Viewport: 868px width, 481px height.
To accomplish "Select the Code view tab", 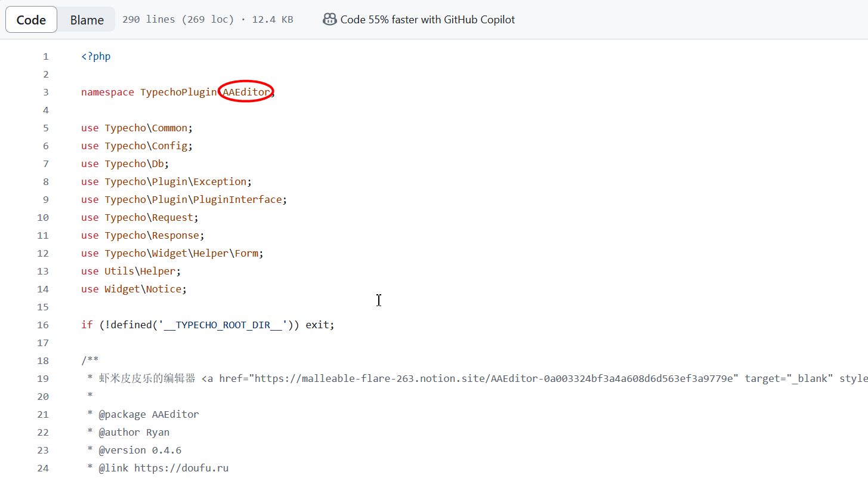I will coord(31,20).
